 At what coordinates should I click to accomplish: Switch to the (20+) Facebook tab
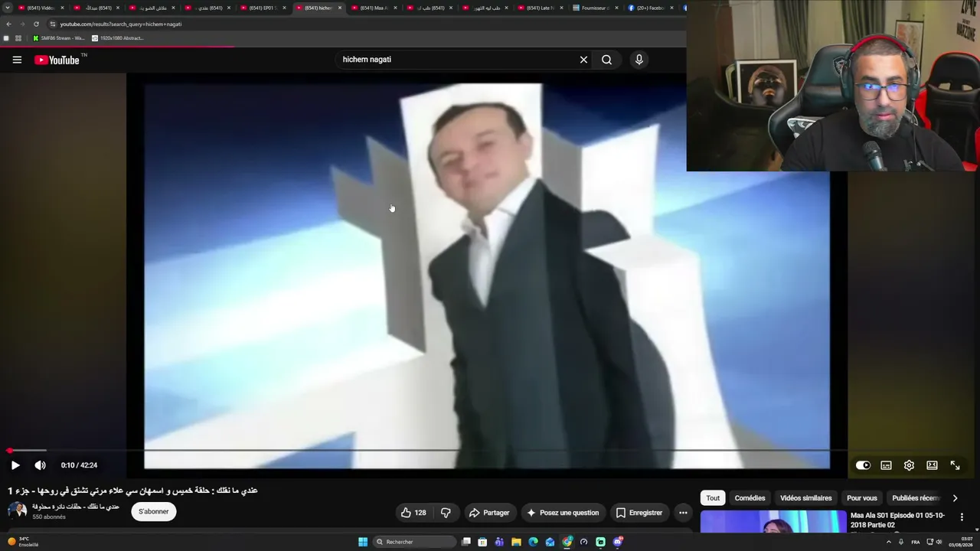[x=651, y=8]
